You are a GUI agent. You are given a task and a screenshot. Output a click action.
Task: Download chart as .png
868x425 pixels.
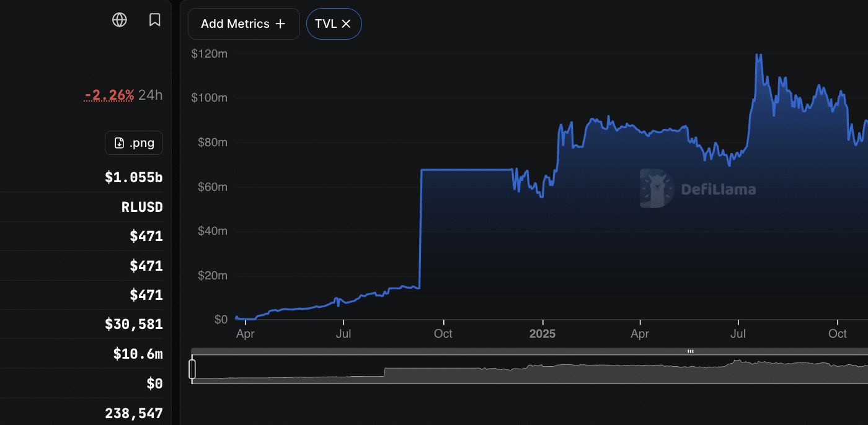point(134,143)
